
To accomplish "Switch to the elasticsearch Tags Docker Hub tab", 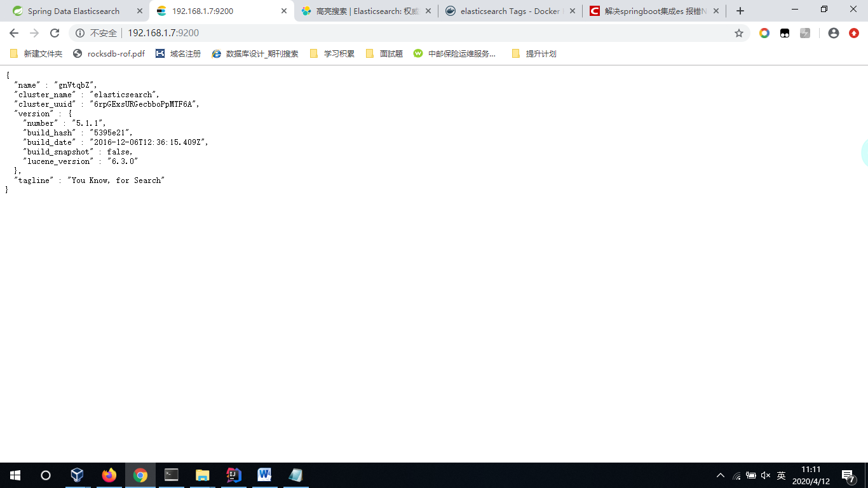I will [508, 11].
